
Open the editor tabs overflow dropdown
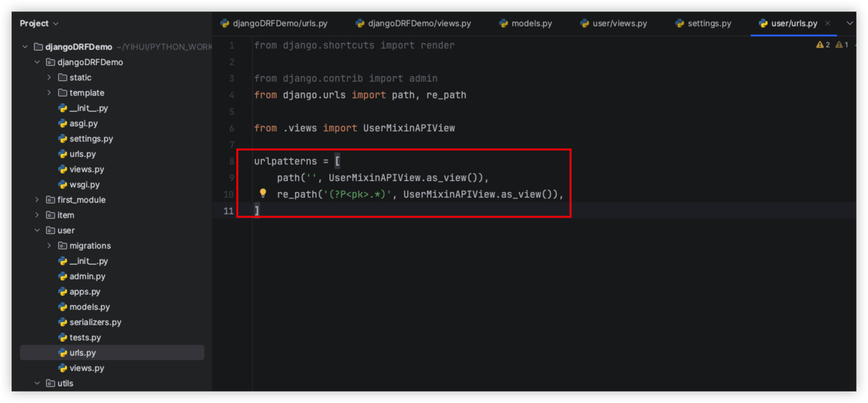[x=849, y=24]
